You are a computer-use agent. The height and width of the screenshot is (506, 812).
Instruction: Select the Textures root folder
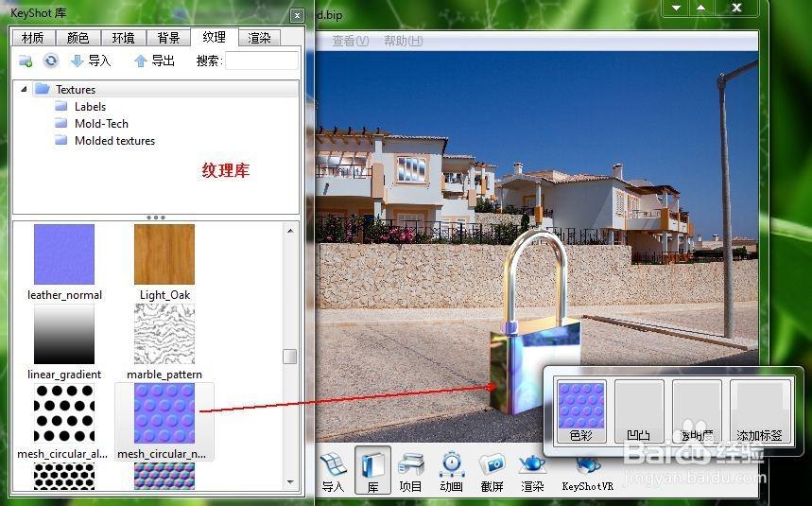point(76,90)
